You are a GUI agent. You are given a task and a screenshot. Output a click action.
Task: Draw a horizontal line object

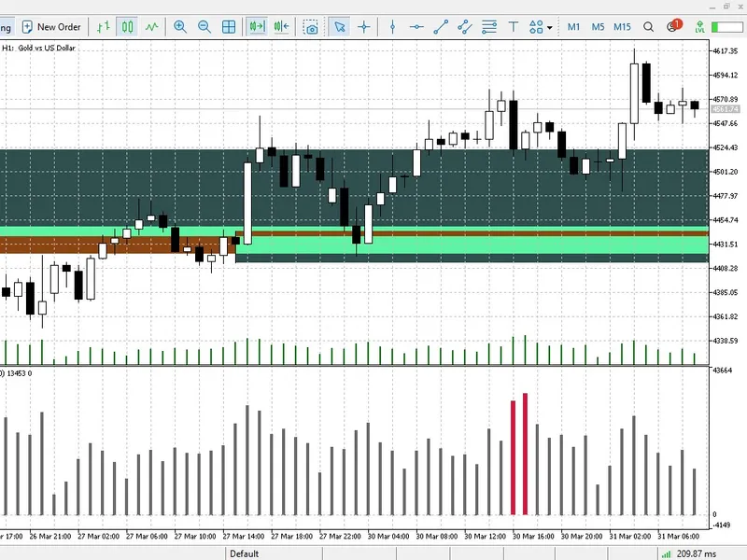(x=416, y=27)
